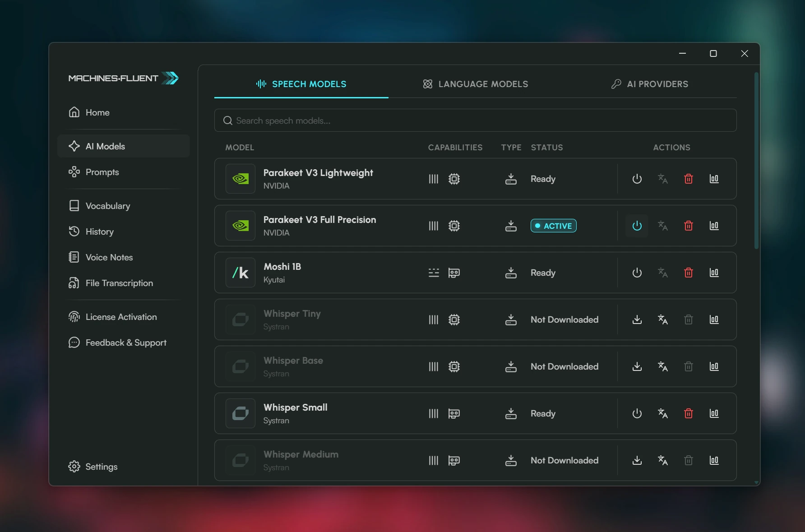Activate Whisper Small via power icon
The height and width of the screenshot is (532, 805).
(x=637, y=413)
